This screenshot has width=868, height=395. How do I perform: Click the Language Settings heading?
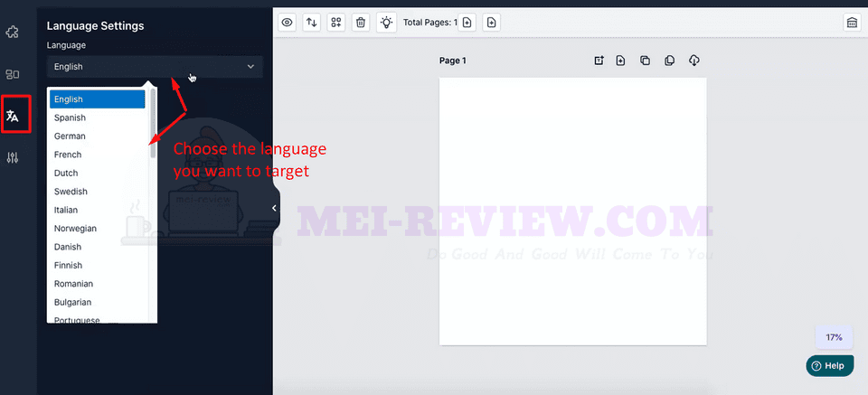point(95,26)
